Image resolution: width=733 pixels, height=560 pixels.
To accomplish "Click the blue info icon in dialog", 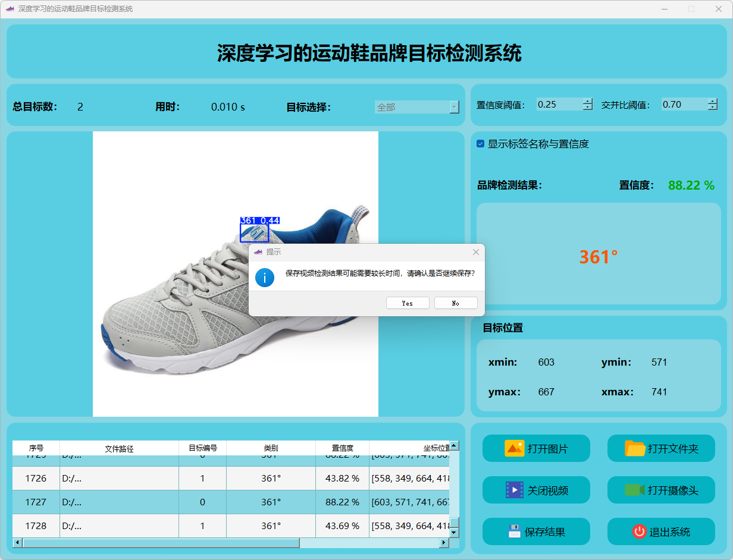I will click(265, 277).
